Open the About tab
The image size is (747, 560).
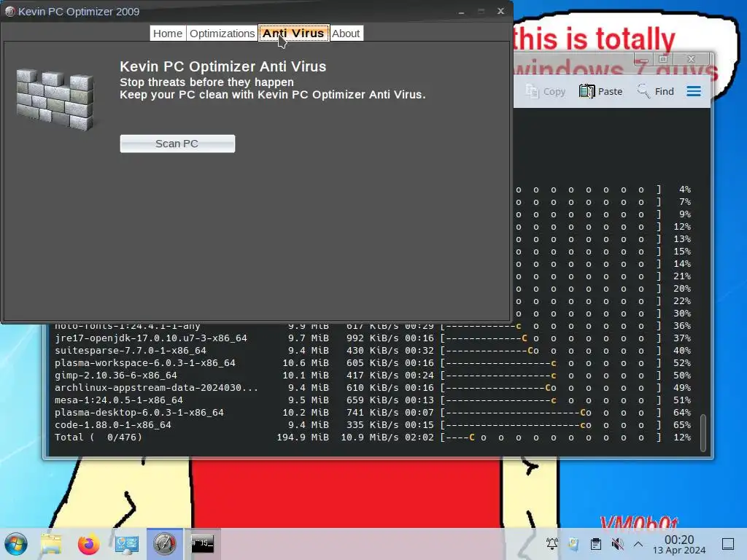(346, 34)
